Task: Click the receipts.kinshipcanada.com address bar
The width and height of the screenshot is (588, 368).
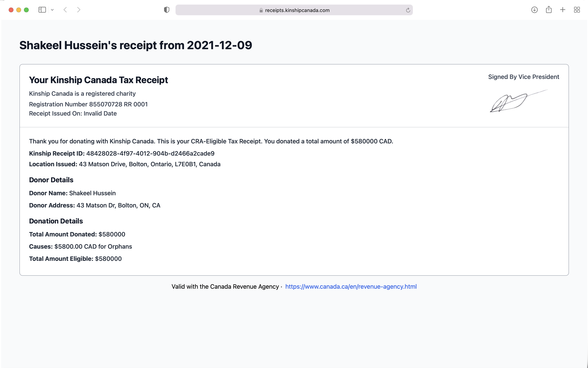Action: (x=297, y=10)
